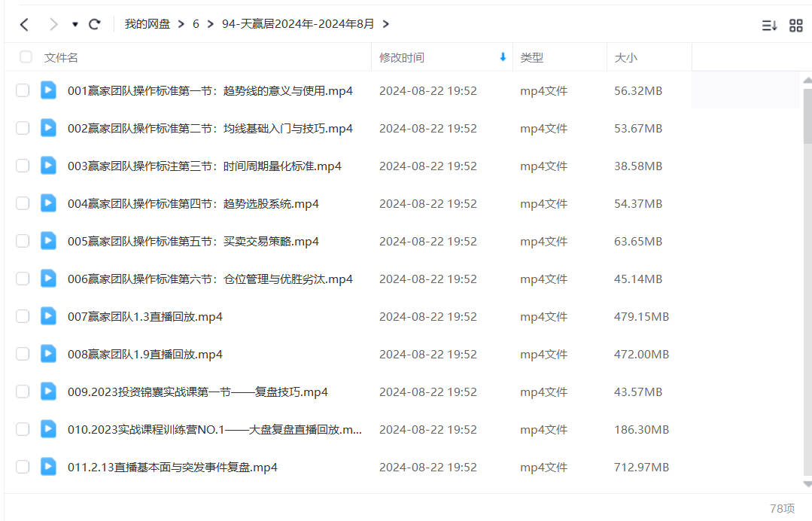Click the 479.15MB size value

(642, 316)
